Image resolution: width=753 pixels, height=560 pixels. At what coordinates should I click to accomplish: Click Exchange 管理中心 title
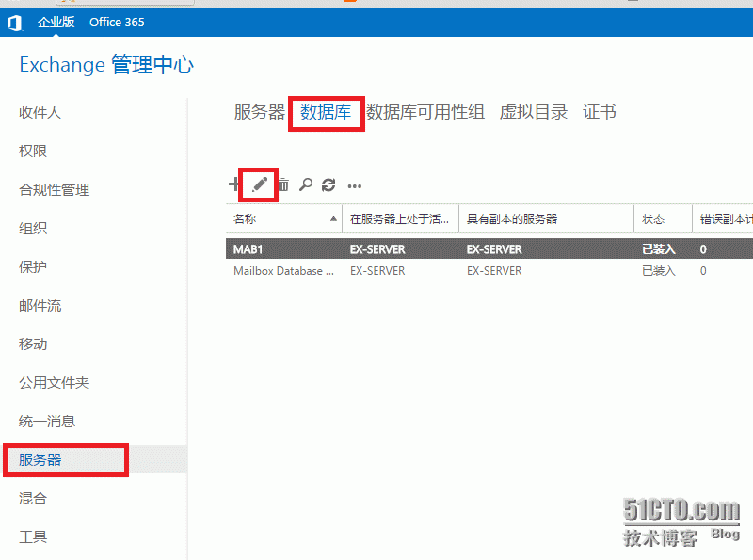click(106, 65)
